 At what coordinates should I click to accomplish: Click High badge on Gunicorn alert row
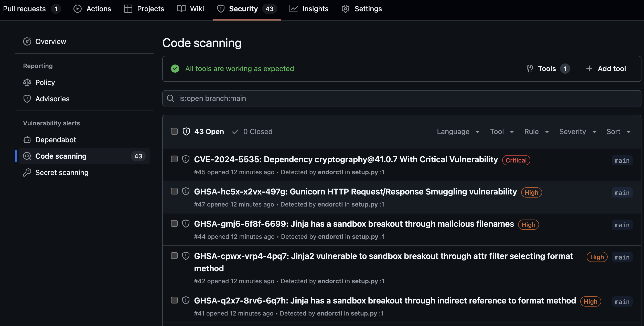click(531, 192)
